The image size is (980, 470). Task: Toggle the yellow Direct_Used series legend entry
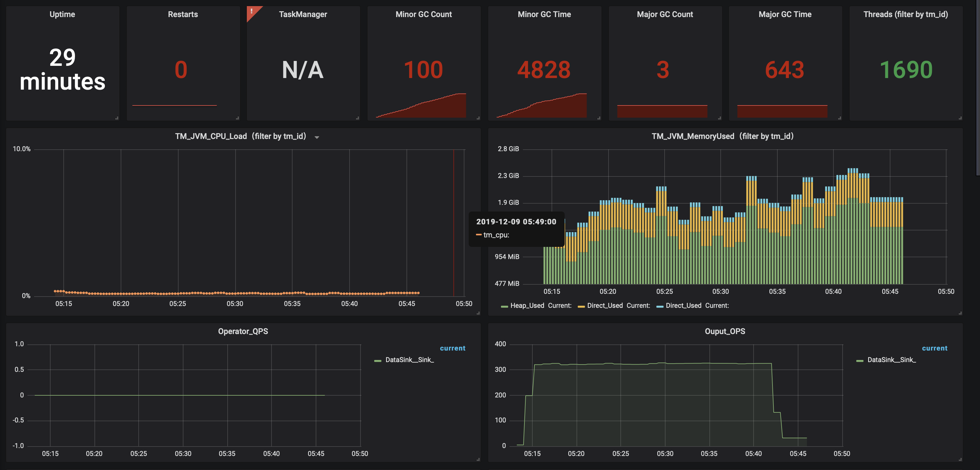605,306
